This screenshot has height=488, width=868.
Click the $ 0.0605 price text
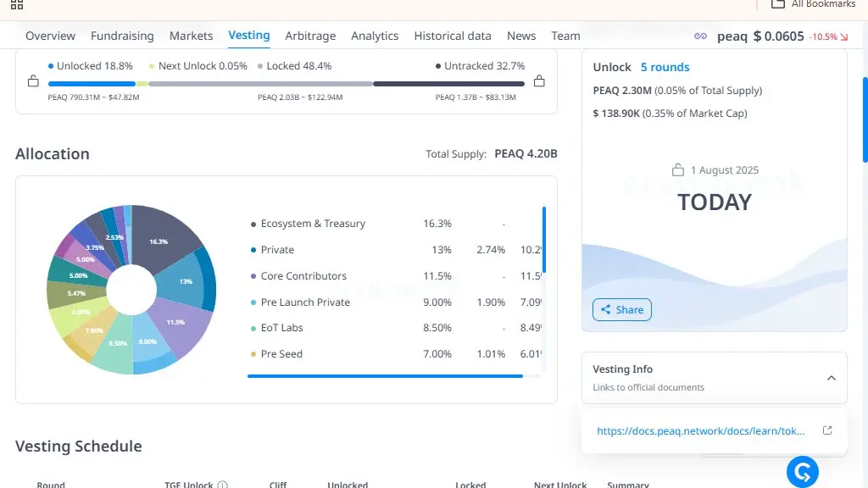pos(778,36)
